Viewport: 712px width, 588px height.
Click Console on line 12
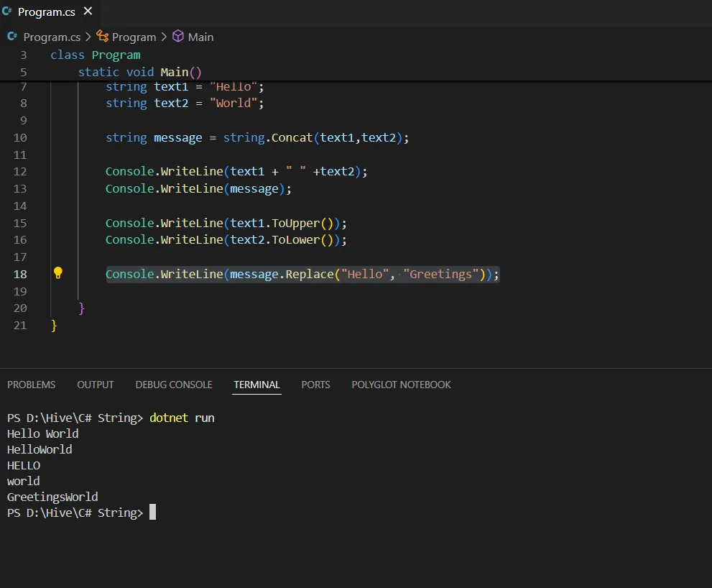(x=130, y=172)
